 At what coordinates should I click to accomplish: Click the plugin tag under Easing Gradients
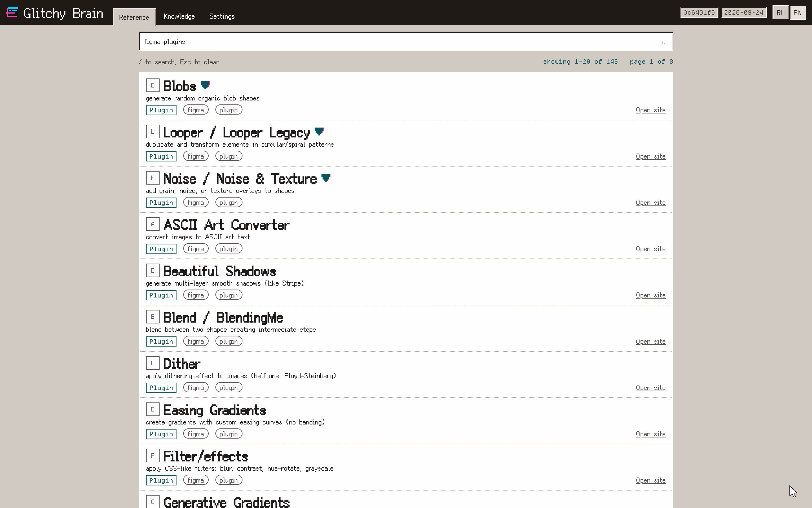[x=228, y=434]
